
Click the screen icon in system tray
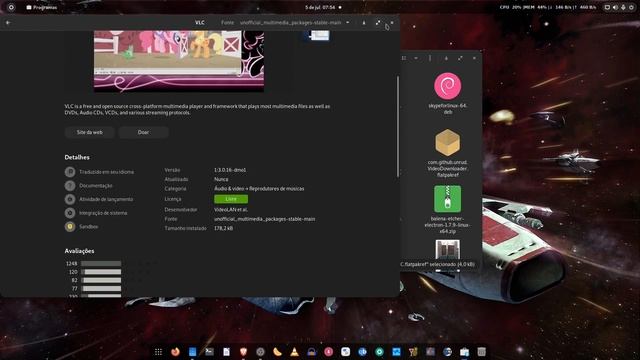pyautogui.click(x=607, y=7)
